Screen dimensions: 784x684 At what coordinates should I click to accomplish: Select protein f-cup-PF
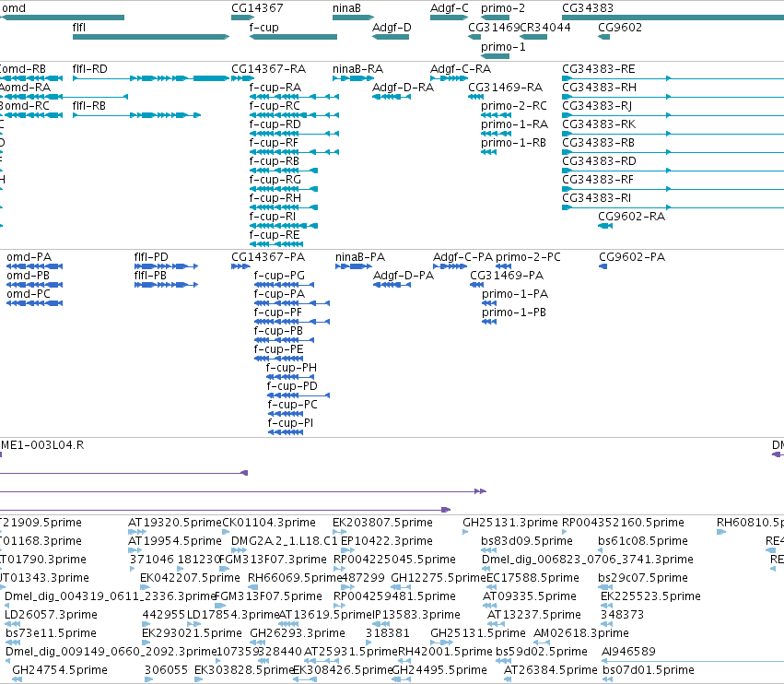click(292, 322)
